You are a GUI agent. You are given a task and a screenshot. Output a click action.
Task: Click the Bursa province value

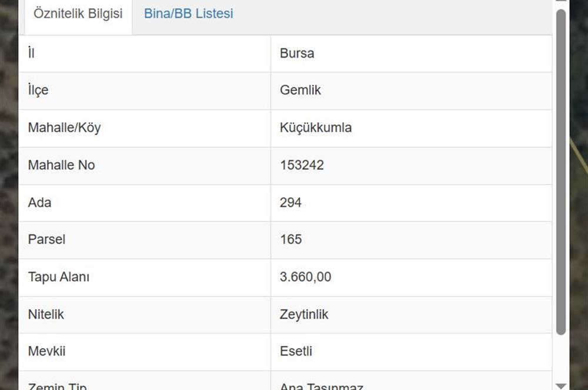click(297, 53)
